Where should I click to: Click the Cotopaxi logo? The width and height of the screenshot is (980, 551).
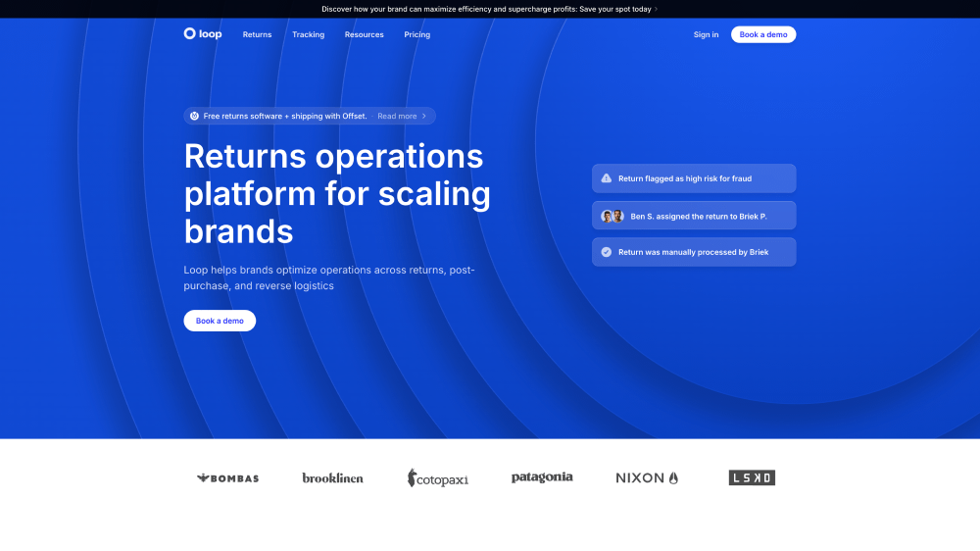click(x=437, y=477)
